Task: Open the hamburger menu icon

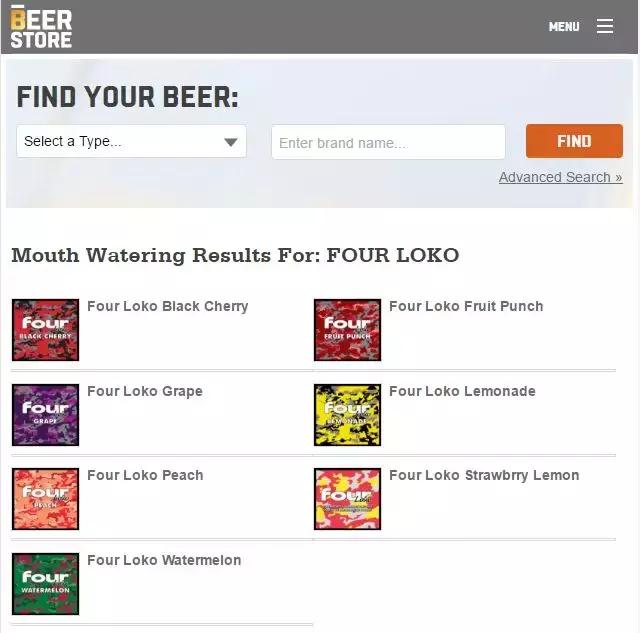Action: click(x=605, y=27)
